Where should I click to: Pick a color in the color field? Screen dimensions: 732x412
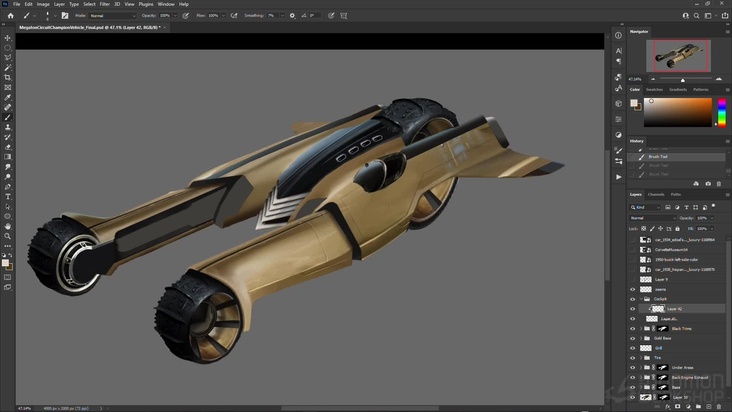pyautogui.click(x=678, y=112)
